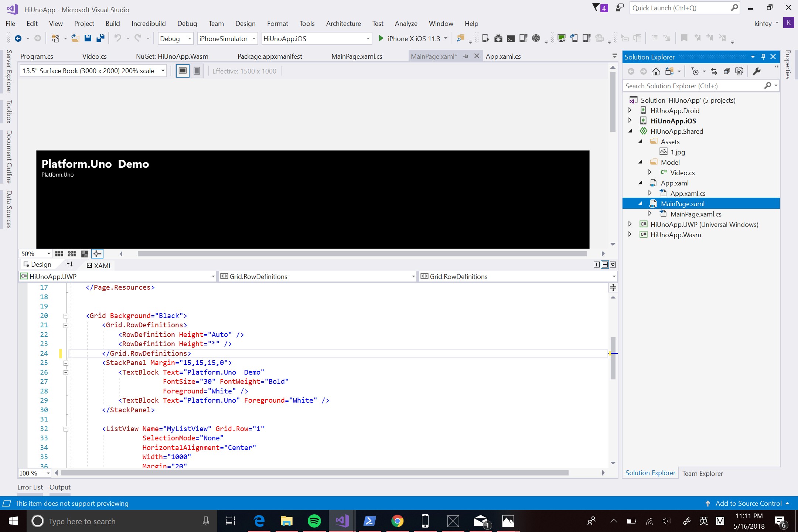This screenshot has height=532, width=798.
Task: Click the Switch to Folder View icon
Action: 669,71
